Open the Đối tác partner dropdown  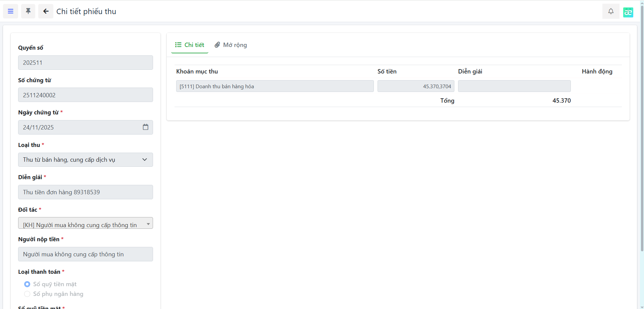pyautogui.click(x=85, y=223)
